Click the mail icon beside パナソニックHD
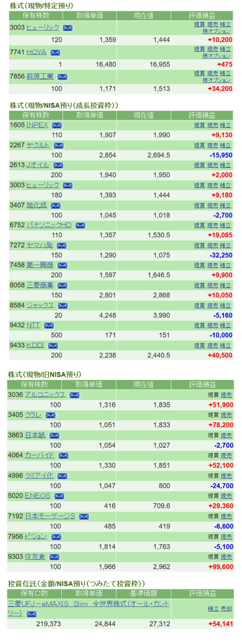 [x=80, y=226]
